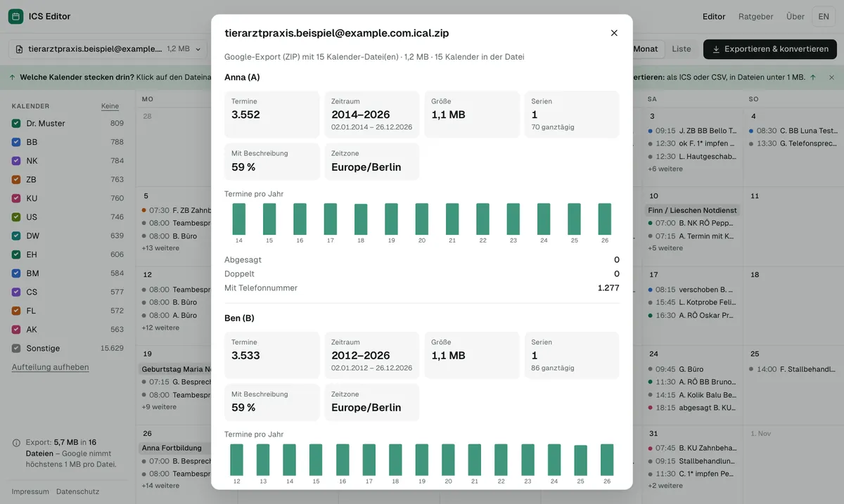Click the Aufteilung aufheben link
Viewport: 844px width, 504px height.
[x=51, y=367]
